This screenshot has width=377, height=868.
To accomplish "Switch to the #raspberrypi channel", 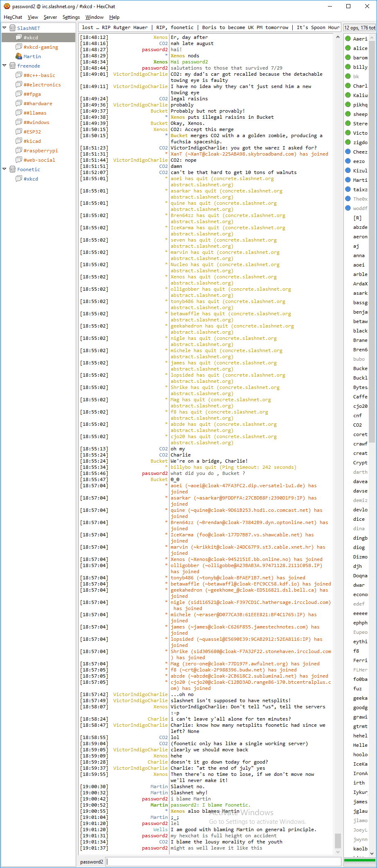I will click(41, 150).
